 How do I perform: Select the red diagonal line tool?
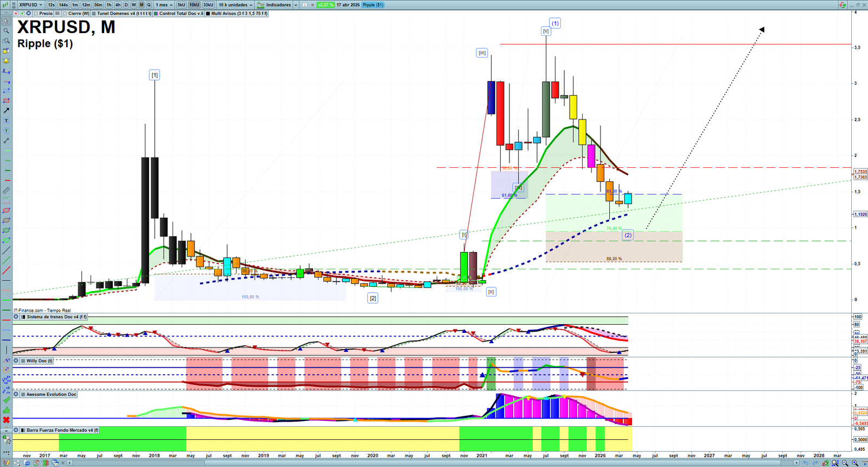pos(6,270)
